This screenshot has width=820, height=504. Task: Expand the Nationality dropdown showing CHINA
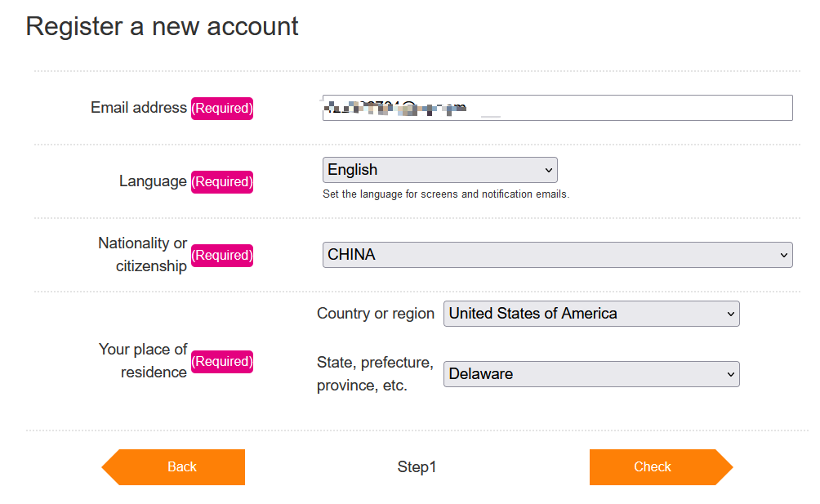557,255
